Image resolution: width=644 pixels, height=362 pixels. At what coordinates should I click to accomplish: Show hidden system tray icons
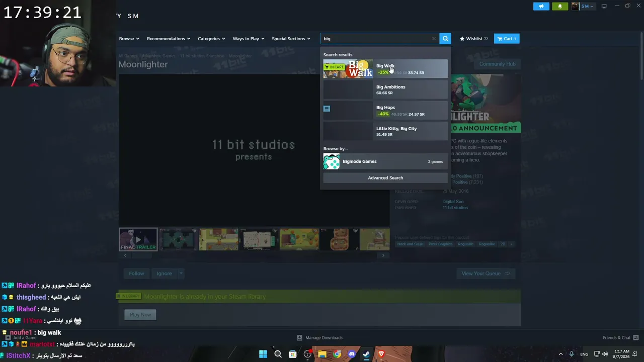(x=560, y=354)
